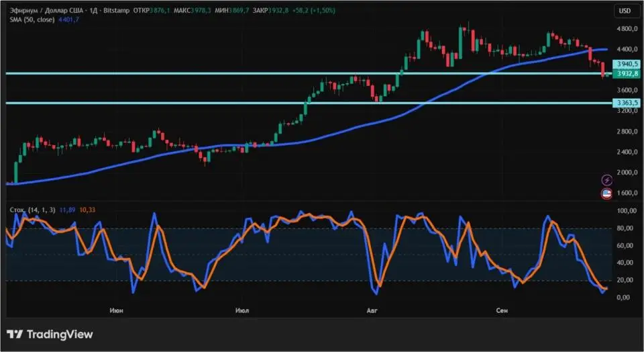Screen dimensions: 644x352
Task: Click the US flag icon
Action: point(606,194)
